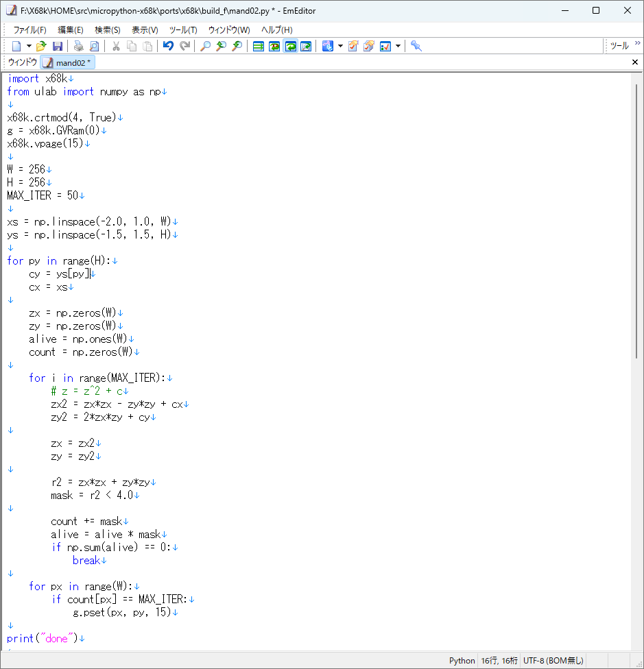
Task: Click the line 'alive = np.ones(W)'
Action: (78, 339)
